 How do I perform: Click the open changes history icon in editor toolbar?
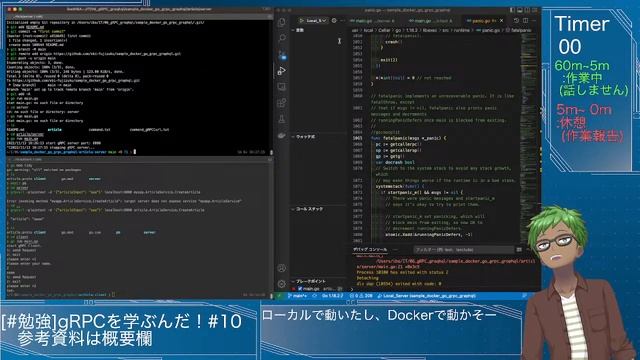tap(516, 20)
